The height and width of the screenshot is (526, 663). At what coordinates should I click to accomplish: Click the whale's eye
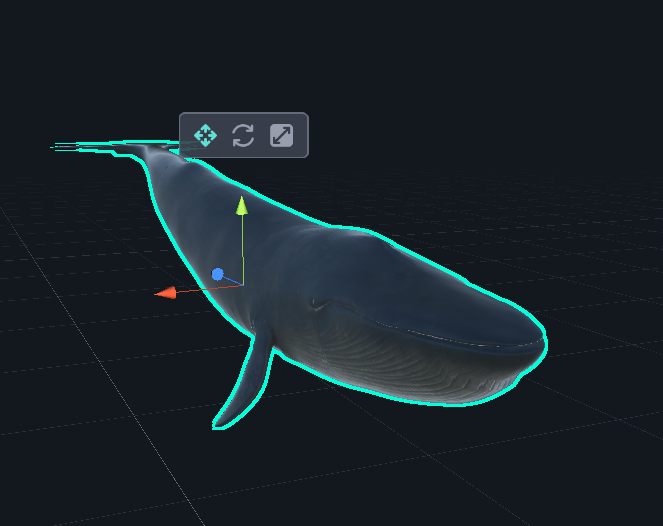(314, 301)
